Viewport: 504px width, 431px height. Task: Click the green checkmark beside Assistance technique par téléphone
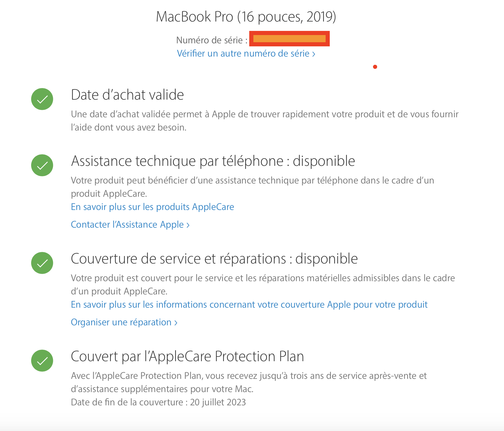(x=42, y=165)
